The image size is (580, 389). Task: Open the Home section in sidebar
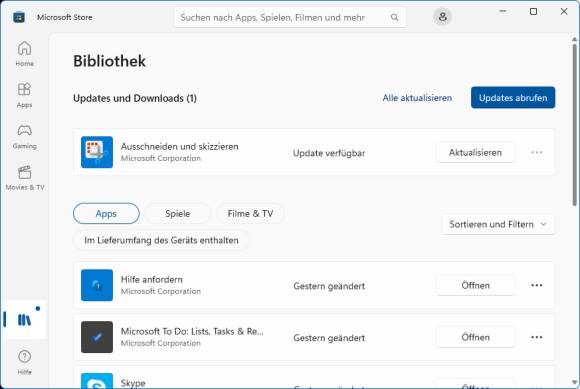[24, 54]
